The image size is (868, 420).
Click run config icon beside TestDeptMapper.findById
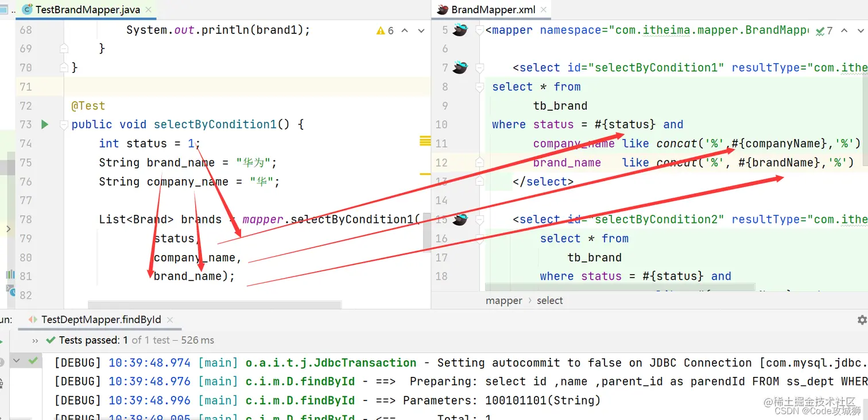point(33,319)
